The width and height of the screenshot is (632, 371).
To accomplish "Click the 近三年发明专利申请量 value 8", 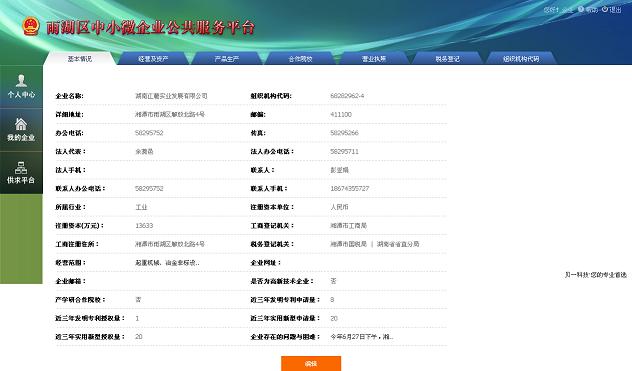I will click(x=332, y=300).
